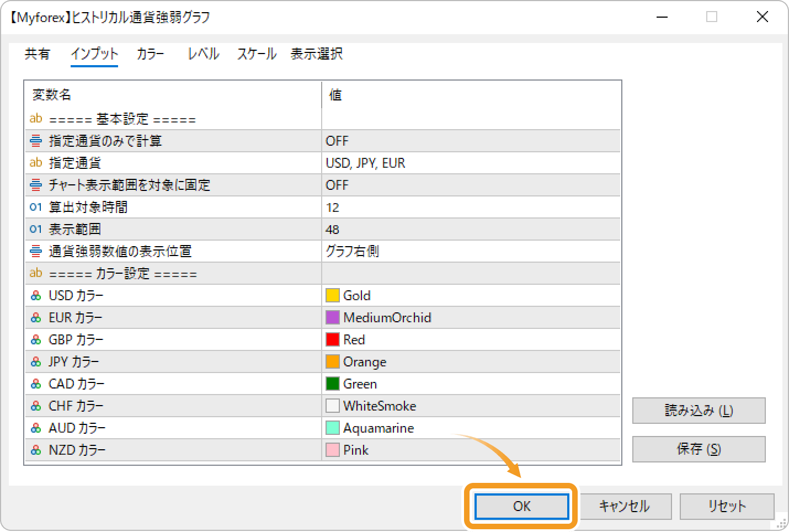Click the 読み込み (L) button
Viewport: 789px width, 532px height.
pyautogui.click(x=698, y=411)
